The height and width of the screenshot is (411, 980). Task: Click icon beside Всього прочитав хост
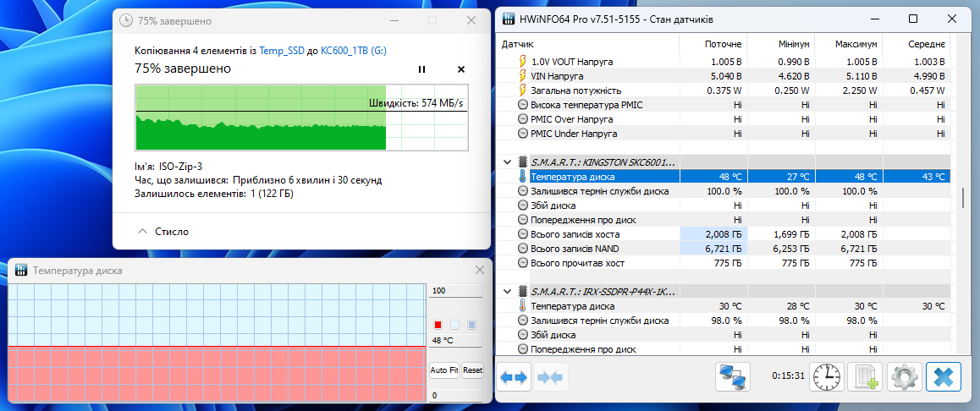[x=523, y=263]
